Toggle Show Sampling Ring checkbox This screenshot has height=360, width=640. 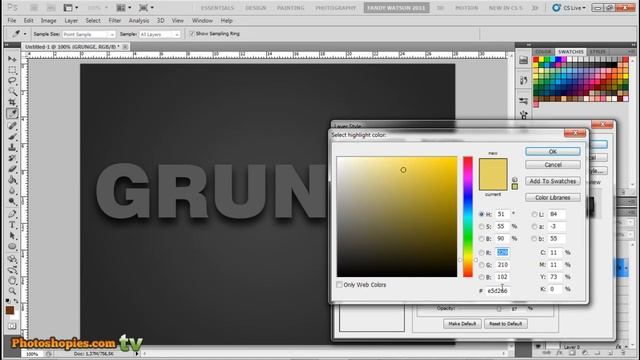192,34
